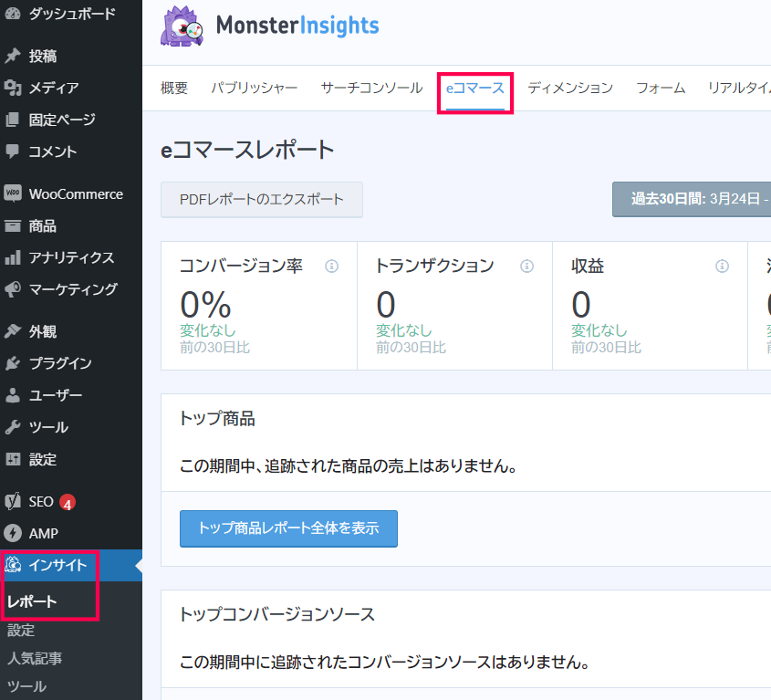Open メディア menu item
The image size is (771, 700).
[54, 88]
